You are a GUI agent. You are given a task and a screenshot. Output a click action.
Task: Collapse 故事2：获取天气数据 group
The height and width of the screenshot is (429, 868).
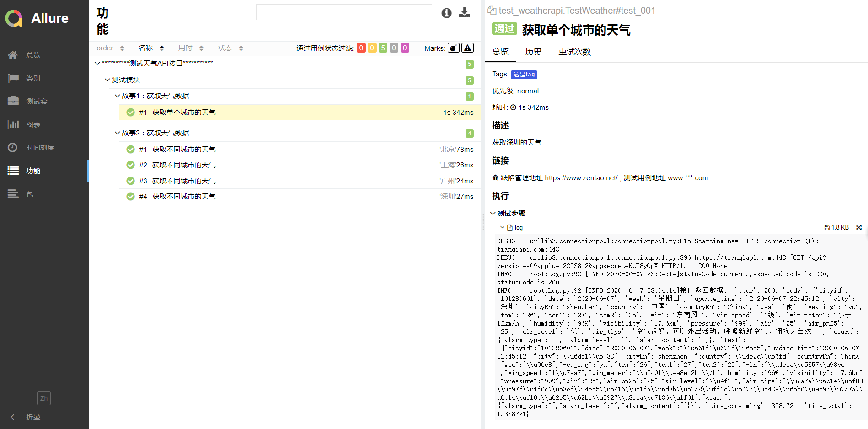click(x=117, y=133)
